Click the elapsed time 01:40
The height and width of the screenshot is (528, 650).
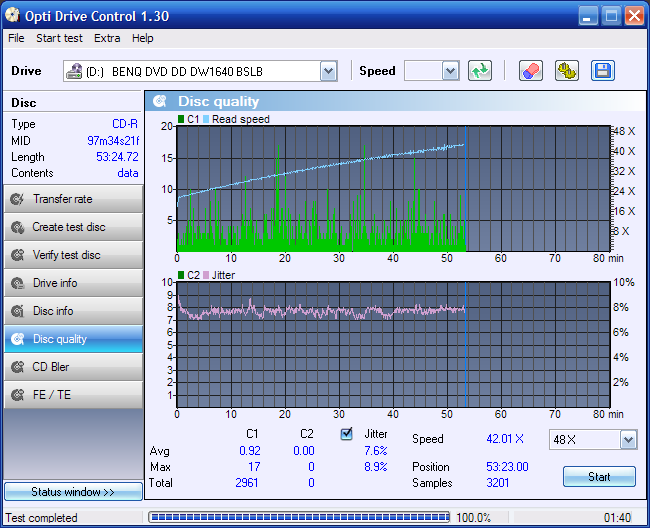[x=617, y=518]
